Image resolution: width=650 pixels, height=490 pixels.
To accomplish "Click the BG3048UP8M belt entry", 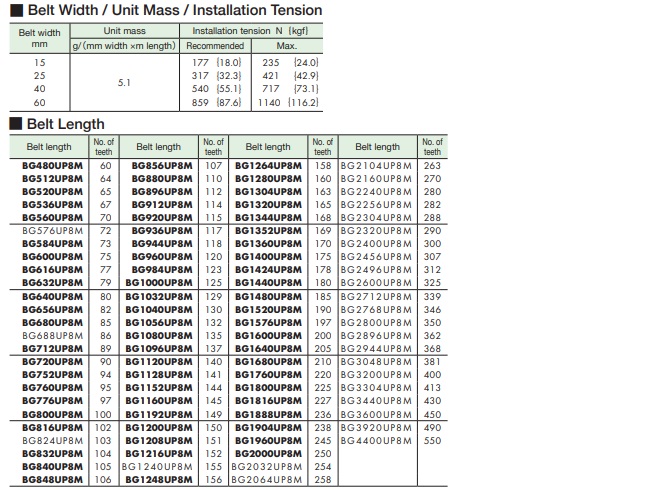I will click(x=377, y=361).
